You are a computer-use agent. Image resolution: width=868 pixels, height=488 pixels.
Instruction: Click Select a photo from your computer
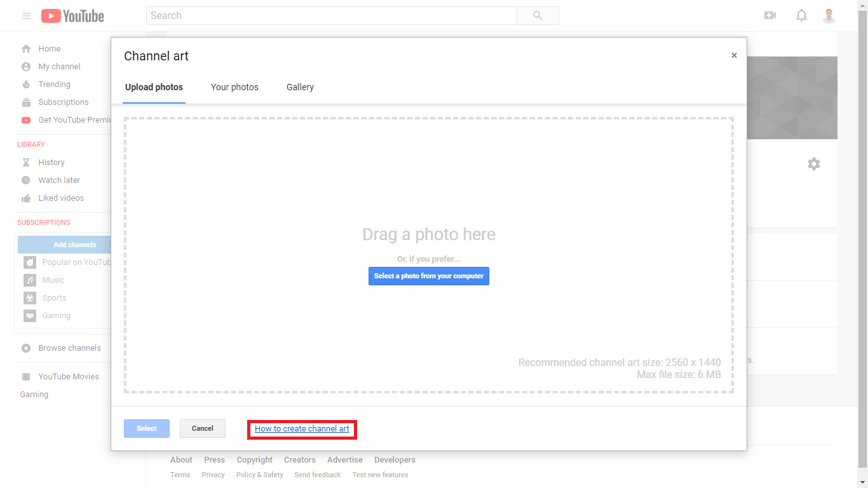429,276
